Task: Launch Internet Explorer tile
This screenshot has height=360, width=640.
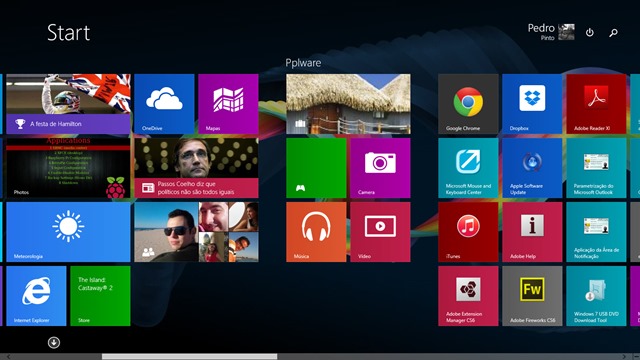Action: (x=36, y=296)
